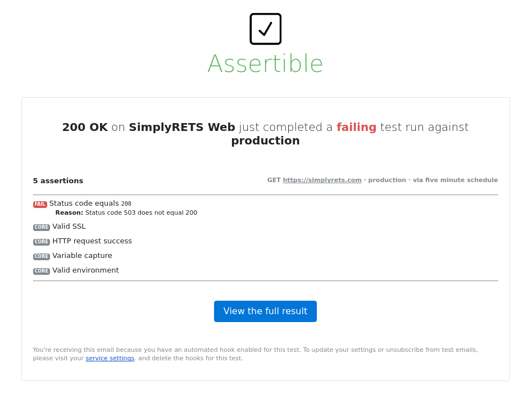The width and height of the screenshot is (532, 394).
Task: Click the "SimplyRETS Web" name in the headline
Action: (x=182, y=128)
